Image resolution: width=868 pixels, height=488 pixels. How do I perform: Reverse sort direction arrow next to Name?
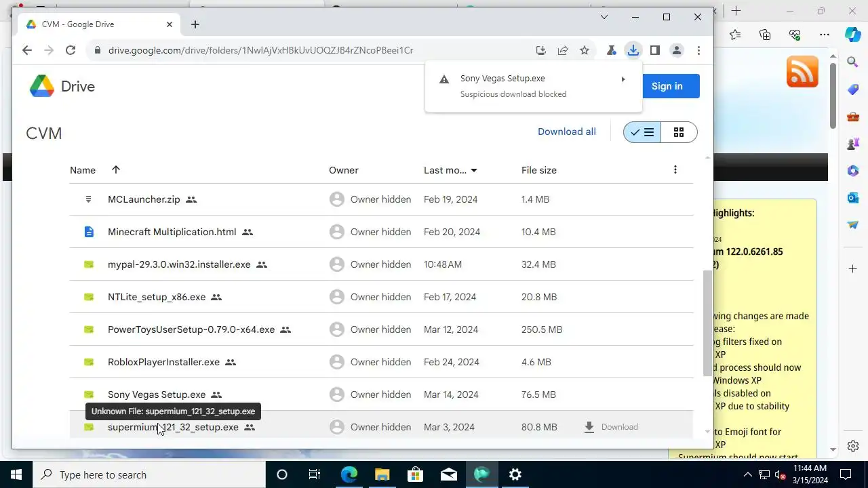click(x=116, y=169)
